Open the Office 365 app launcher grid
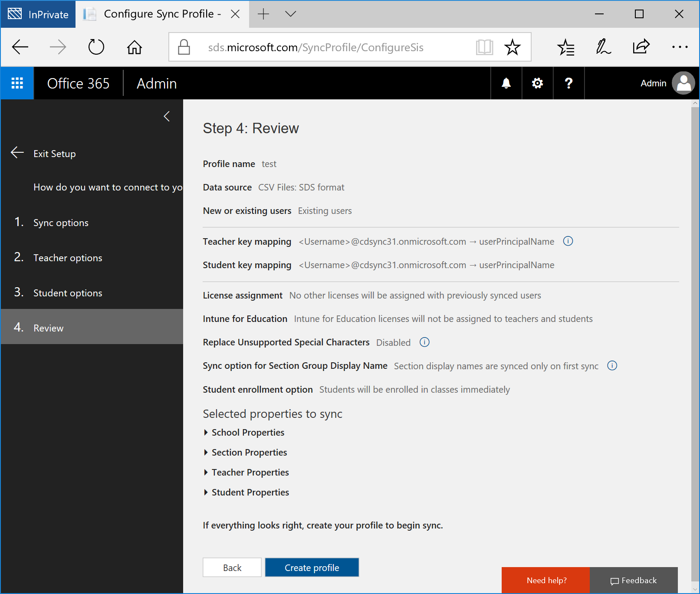This screenshot has width=700, height=594. point(17,83)
